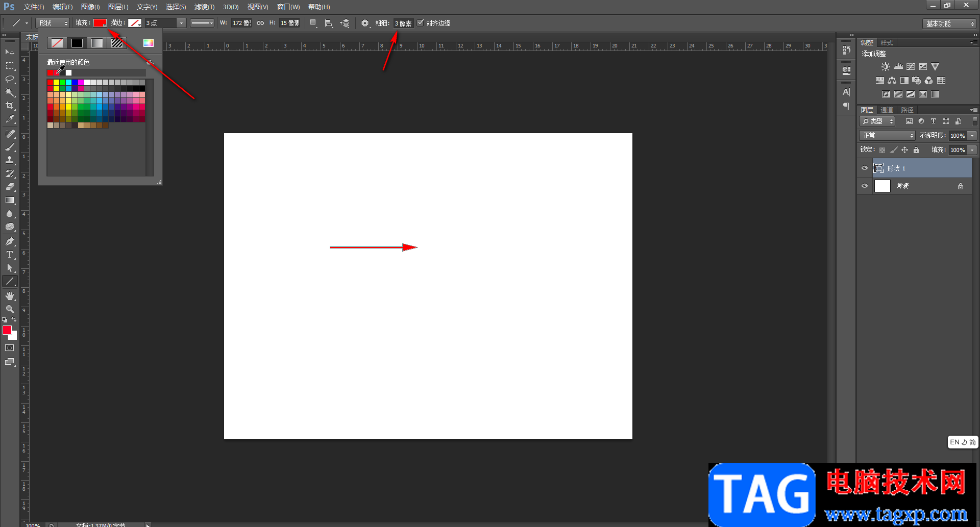Viewport: 980px width, 527px height.
Task: Open the rainbow color picker button
Action: (149, 43)
